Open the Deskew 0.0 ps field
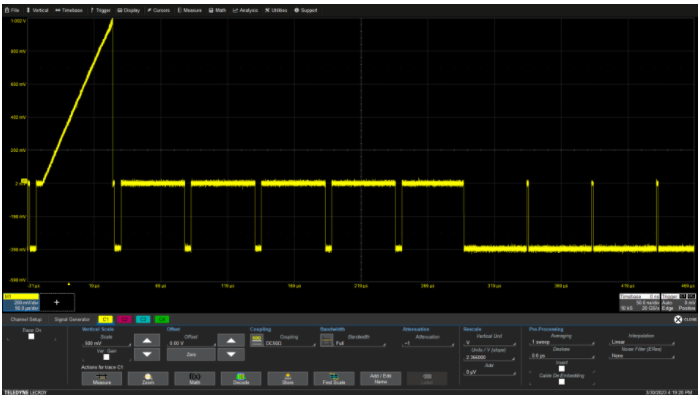The width and height of the screenshot is (700, 400). pyautogui.click(x=562, y=356)
